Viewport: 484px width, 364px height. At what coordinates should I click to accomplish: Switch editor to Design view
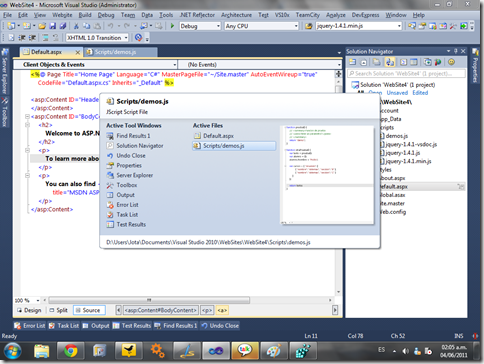pyautogui.click(x=29, y=310)
